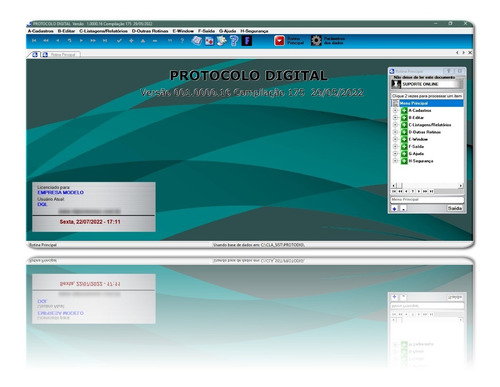The image size is (500, 387).
Task: Open help via blue question mark icon
Action: [234, 41]
